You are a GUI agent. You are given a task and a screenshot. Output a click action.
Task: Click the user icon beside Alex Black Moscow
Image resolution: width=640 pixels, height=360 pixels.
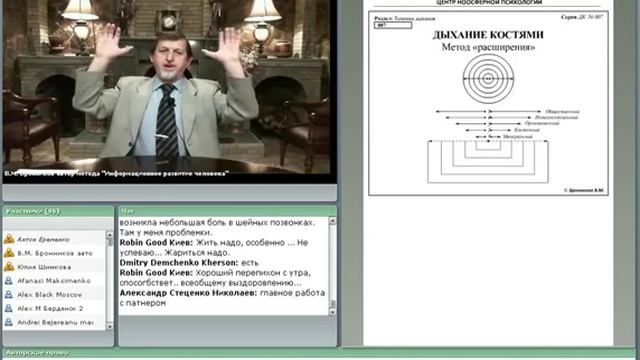coord(9,295)
